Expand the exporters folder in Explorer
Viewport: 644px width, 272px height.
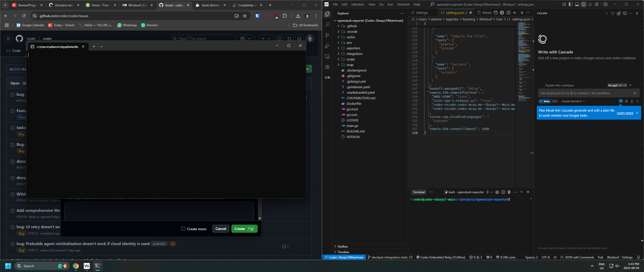click(353, 48)
